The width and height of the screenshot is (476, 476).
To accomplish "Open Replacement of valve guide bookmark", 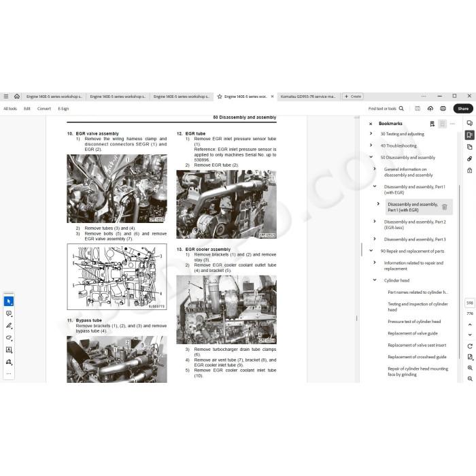I will click(413, 333).
